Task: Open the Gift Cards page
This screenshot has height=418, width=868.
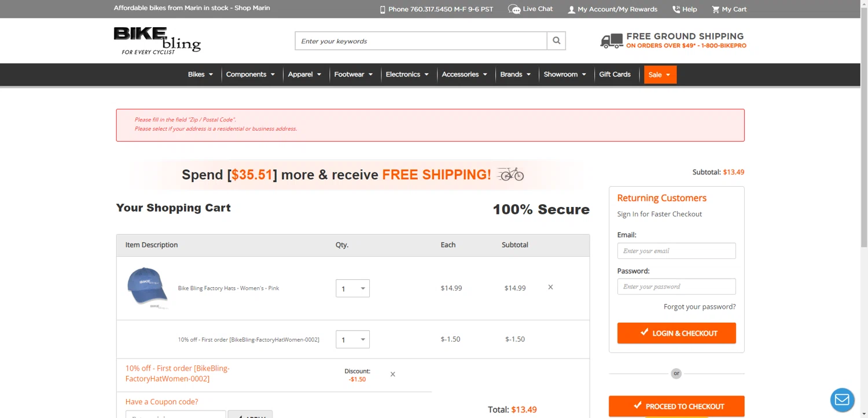Action: [615, 75]
